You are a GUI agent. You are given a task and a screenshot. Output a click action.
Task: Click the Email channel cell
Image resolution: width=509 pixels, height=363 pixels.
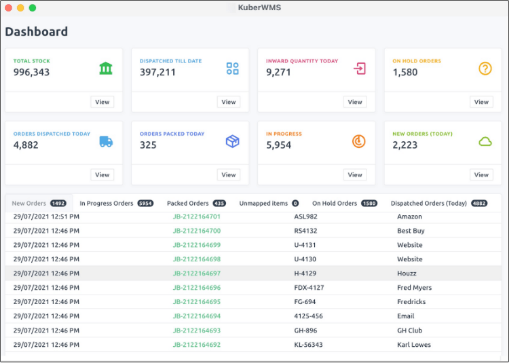[x=406, y=316]
